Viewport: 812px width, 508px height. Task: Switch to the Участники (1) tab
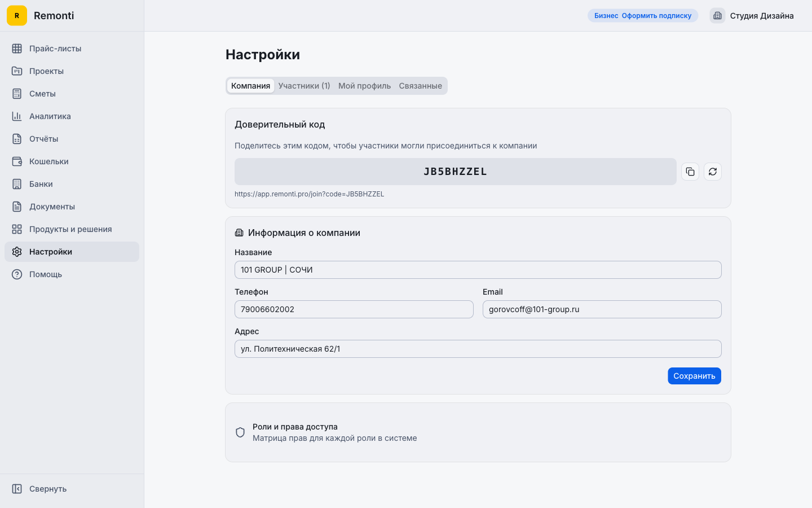304,86
